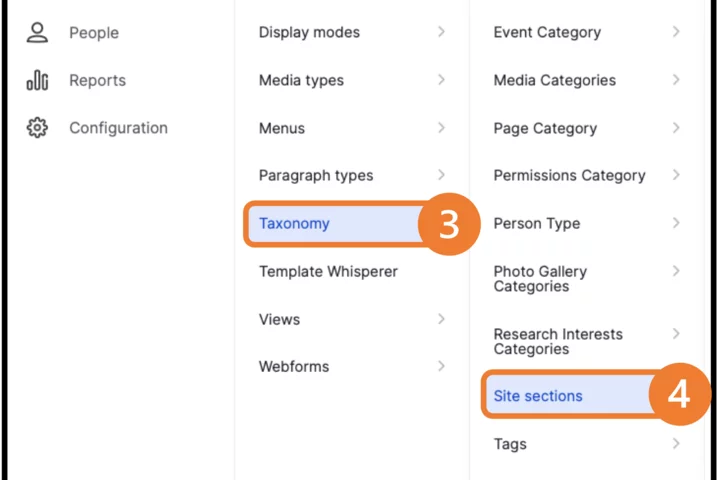Click chevron next to Page Category
Viewport: 720px width, 480px height.
676,128
